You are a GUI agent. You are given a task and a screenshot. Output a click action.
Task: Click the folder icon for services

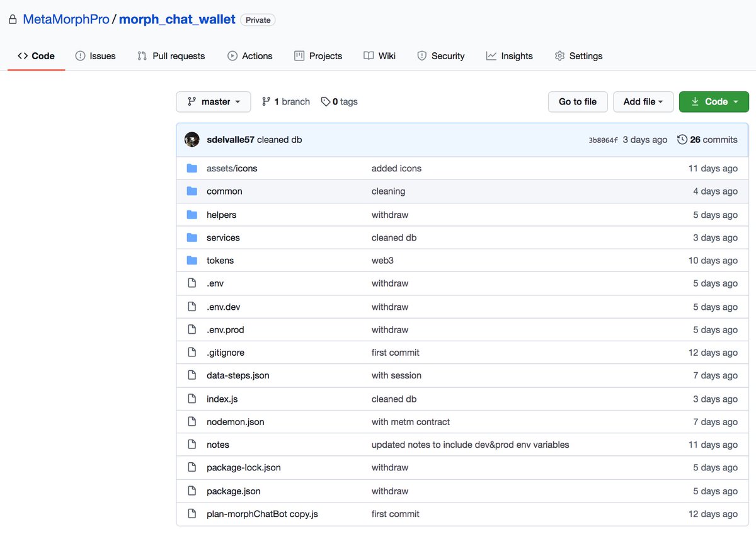coord(192,237)
